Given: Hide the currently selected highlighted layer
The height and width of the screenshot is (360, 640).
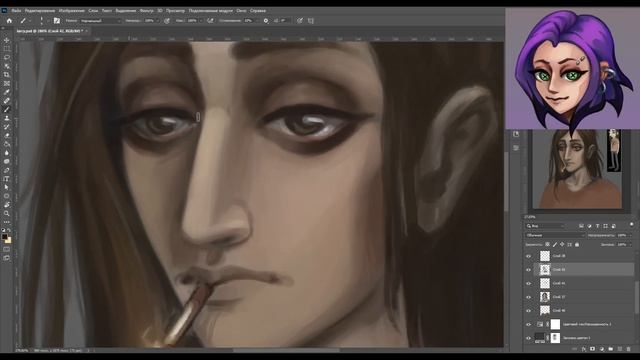Looking at the screenshot, I should tap(529, 270).
